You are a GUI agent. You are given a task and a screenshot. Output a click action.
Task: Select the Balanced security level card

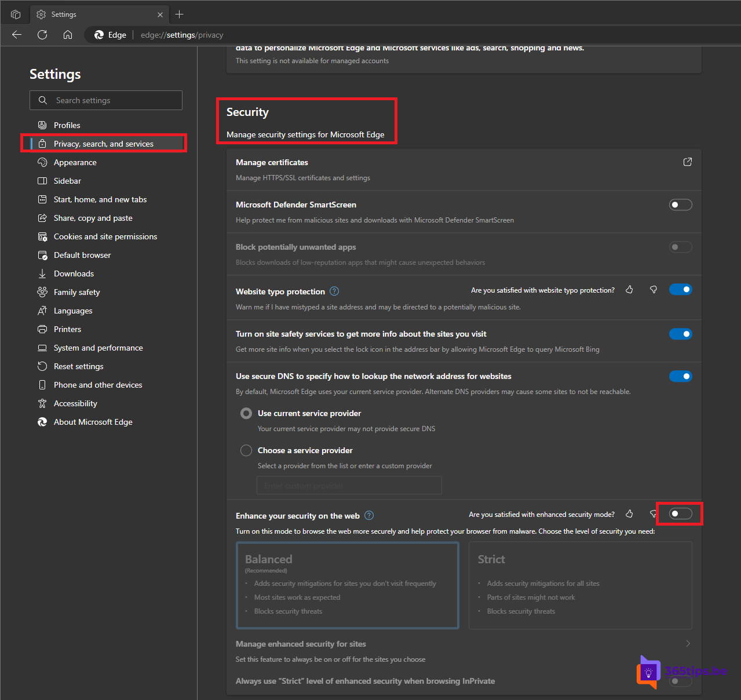(348, 585)
